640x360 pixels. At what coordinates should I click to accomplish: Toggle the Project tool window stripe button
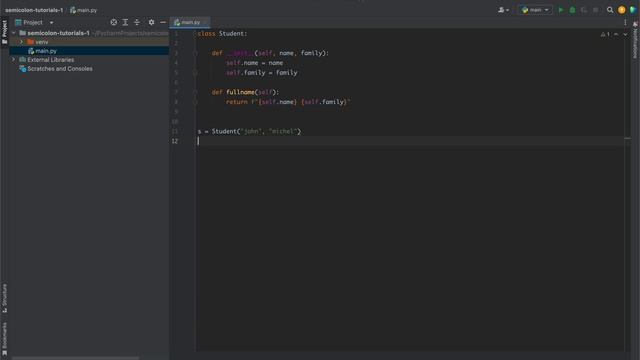pyautogui.click(x=4, y=33)
